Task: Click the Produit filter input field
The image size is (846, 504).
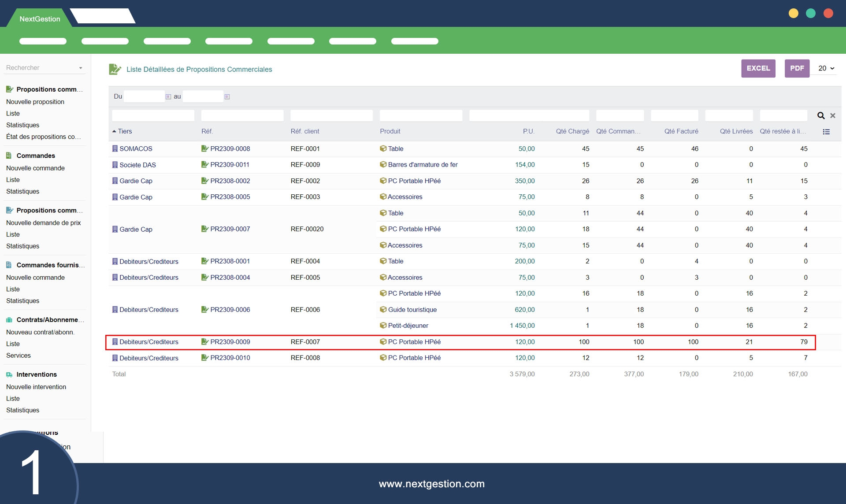Action: pos(421,115)
